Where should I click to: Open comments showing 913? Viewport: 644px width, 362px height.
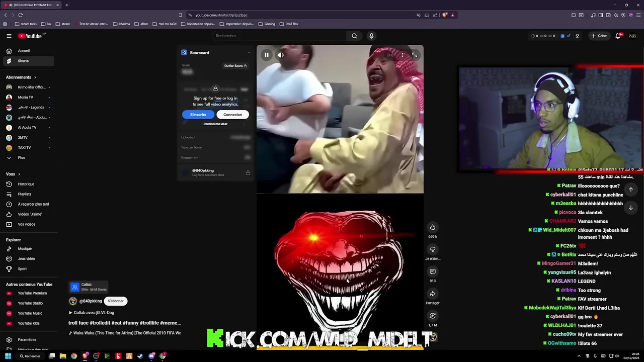pyautogui.click(x=432, y=271)
